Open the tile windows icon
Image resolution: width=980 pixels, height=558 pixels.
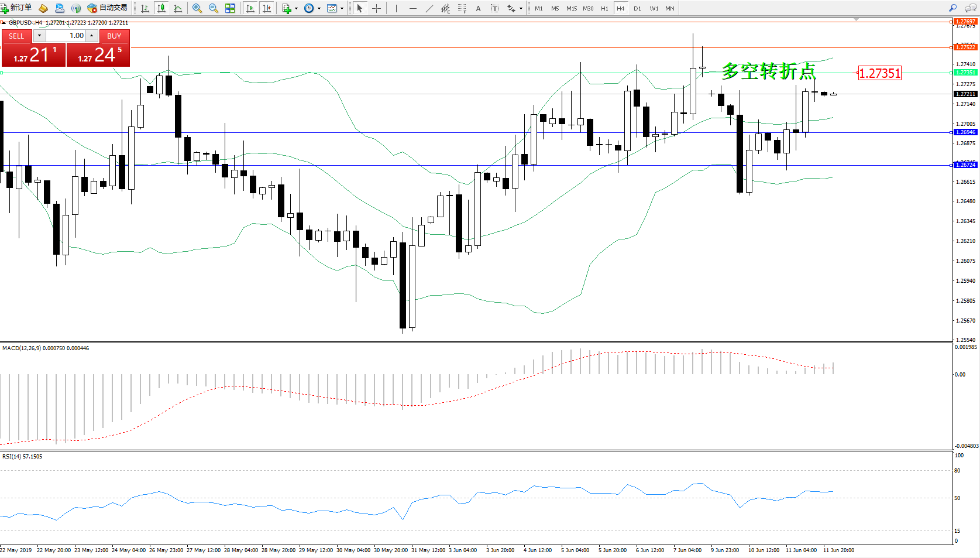tap(230, 8)
